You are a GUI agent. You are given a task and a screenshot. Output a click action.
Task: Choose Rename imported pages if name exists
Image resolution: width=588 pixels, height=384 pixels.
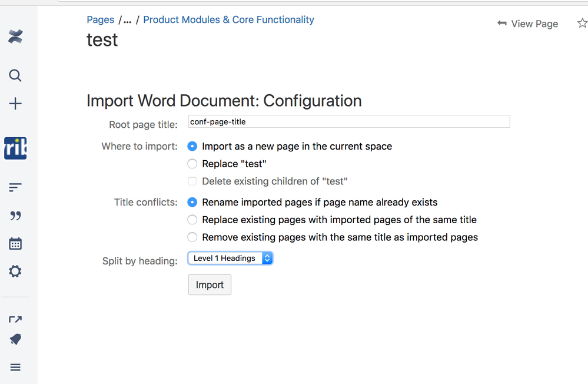(192, 203)
